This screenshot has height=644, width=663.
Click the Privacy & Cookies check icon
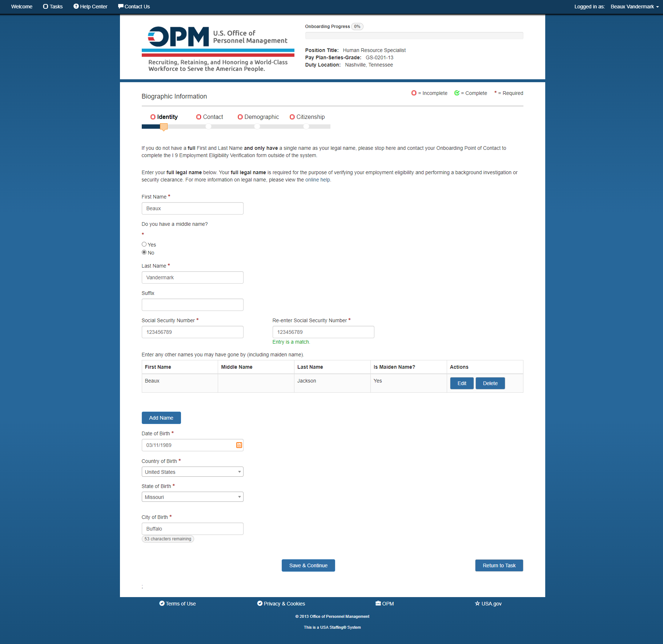(260, 603)
